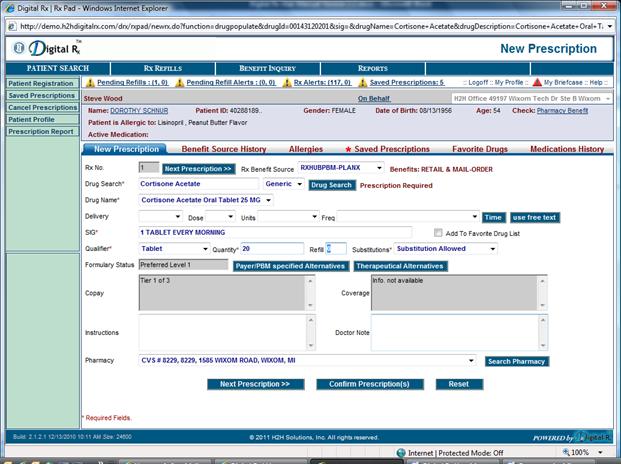Image resolution: width=621 pixels, height=464 pixels.
Task: Click the Pending Refill Alerts warning icon
Action: click(x=180, y=83)
